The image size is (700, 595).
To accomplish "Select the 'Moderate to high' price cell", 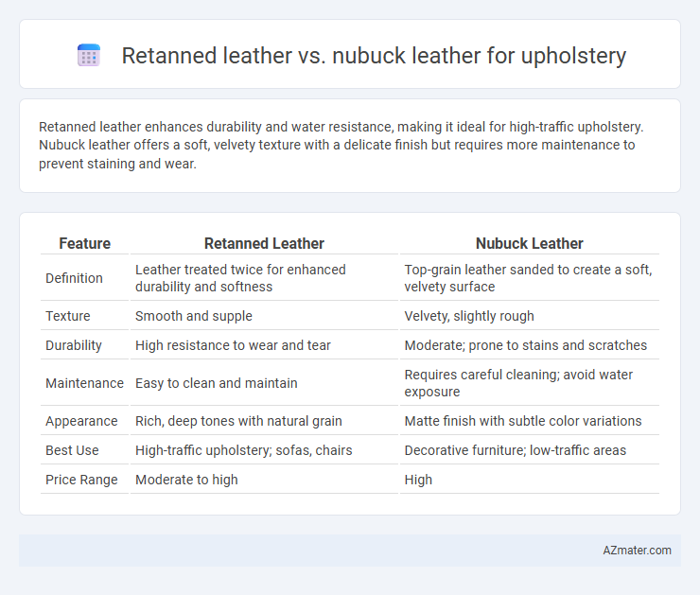I will pyautogui.click(x=264, y=480).
